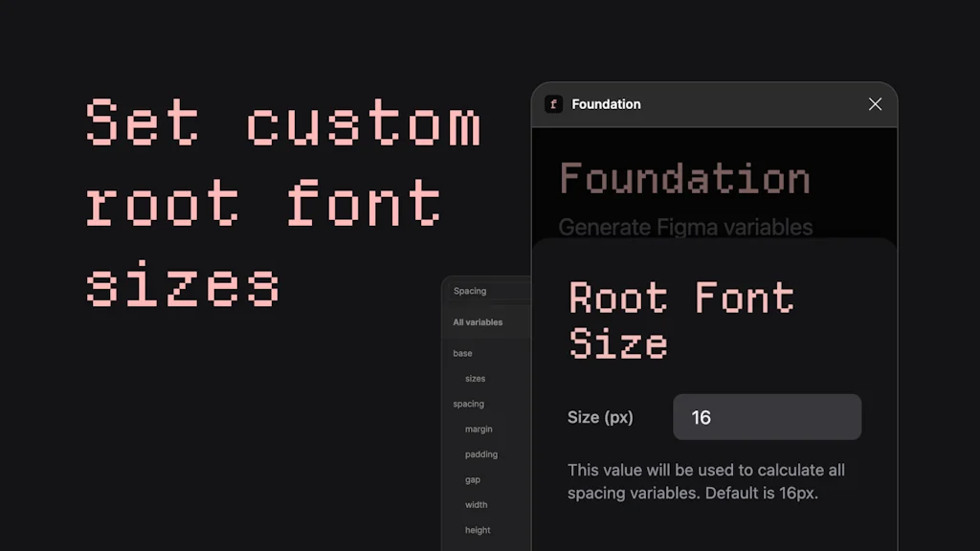Select the "height" spacing group

(x=477, y=529)
